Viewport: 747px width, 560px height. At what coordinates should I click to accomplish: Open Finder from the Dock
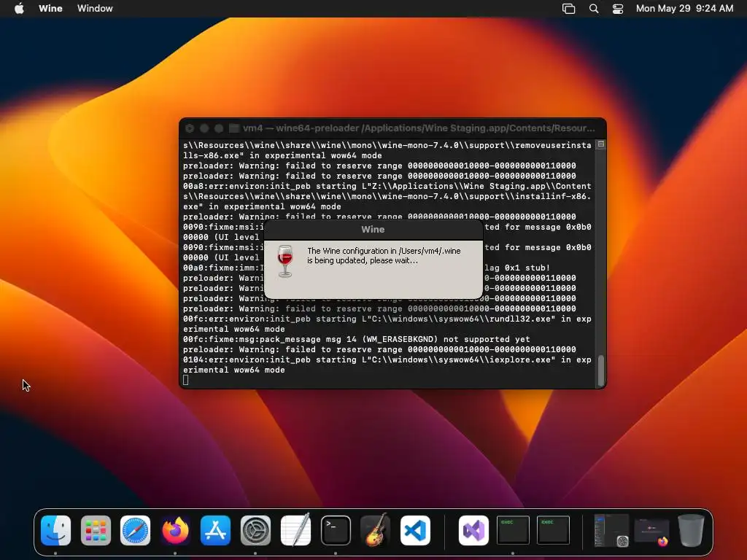click(55, 530)
